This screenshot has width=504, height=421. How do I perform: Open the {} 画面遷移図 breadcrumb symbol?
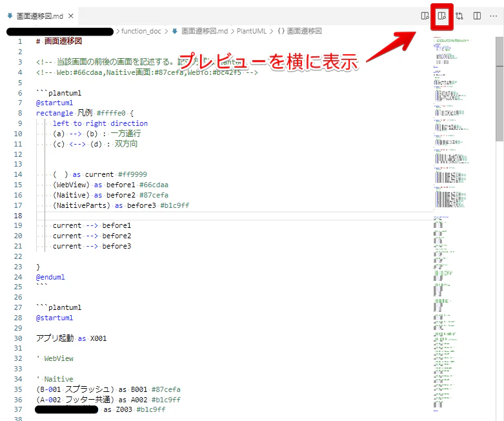pyautogui.click(x=299, y=31)
